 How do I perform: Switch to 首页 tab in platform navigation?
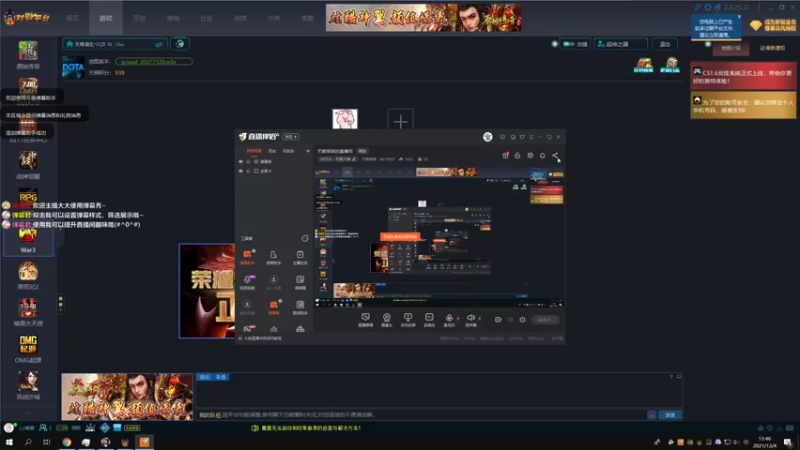(x=72, y=18)
